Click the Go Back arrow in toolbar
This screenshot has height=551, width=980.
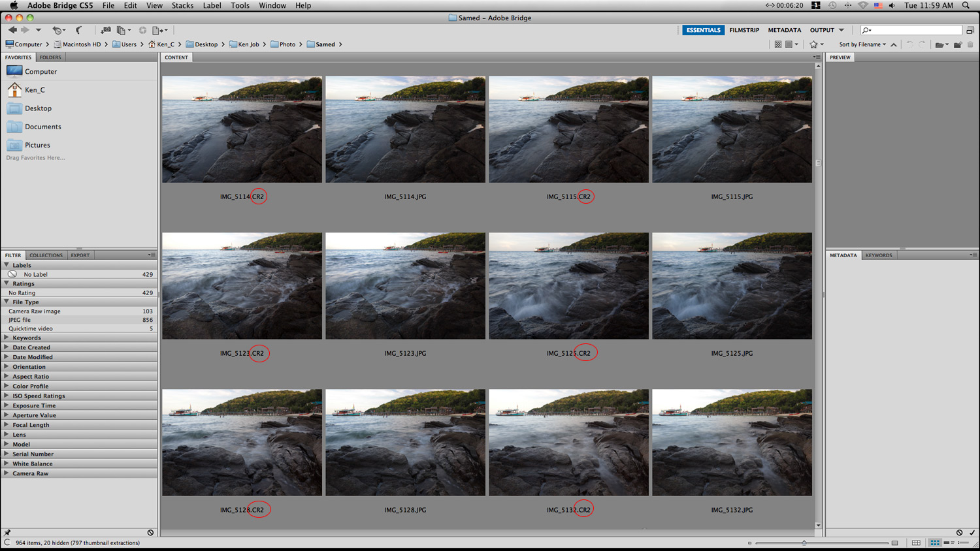pos(12,30)
